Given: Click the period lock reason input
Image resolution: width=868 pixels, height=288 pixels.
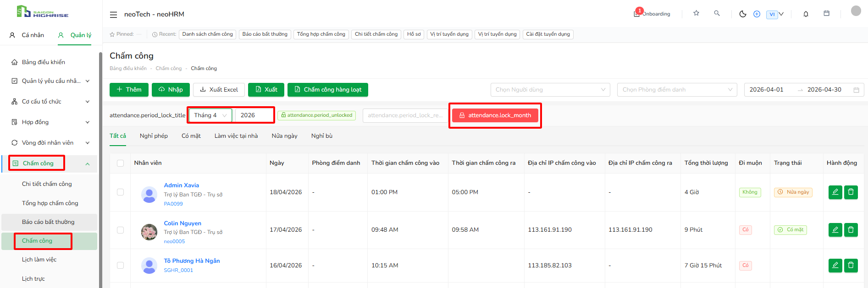Looking at the screenshot, I should pyautogui.click(x=405, y=115).
